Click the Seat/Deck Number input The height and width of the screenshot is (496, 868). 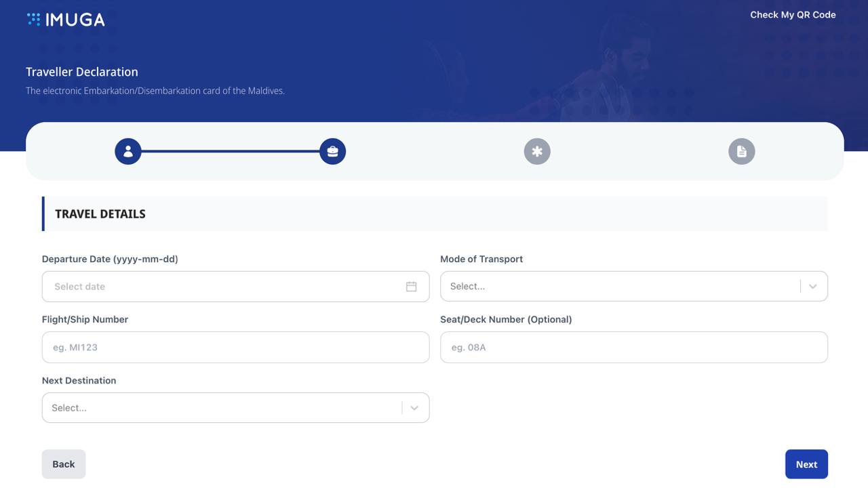click(633, 347)
